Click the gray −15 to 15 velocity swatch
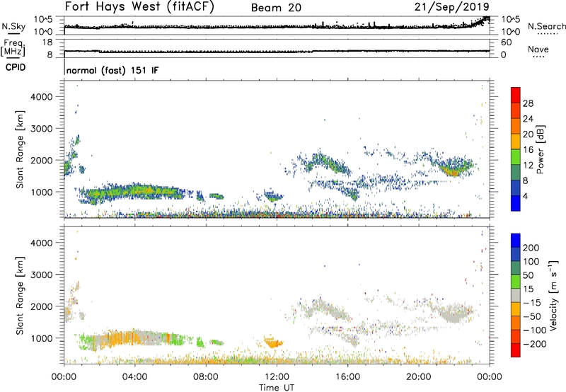566x392 pixels. (516, 295)
